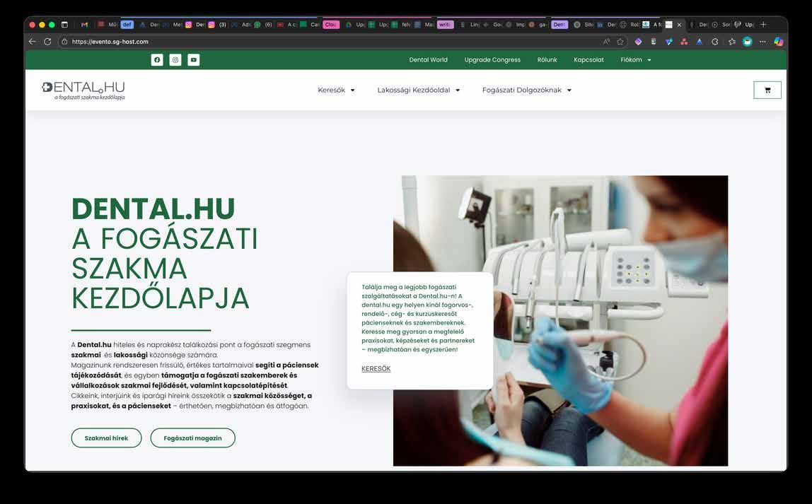Click the Dental.hu logo

click(83, 90)
